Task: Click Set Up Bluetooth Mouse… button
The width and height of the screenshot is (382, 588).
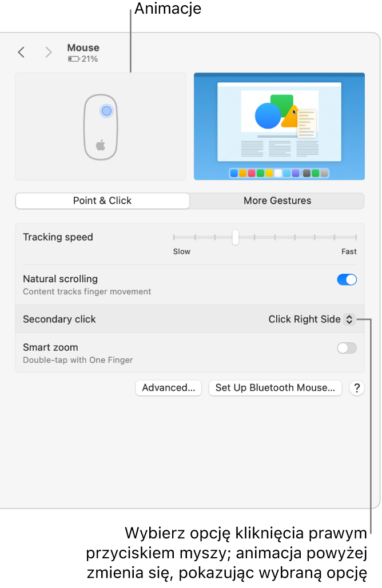Action: coord(275,388)
